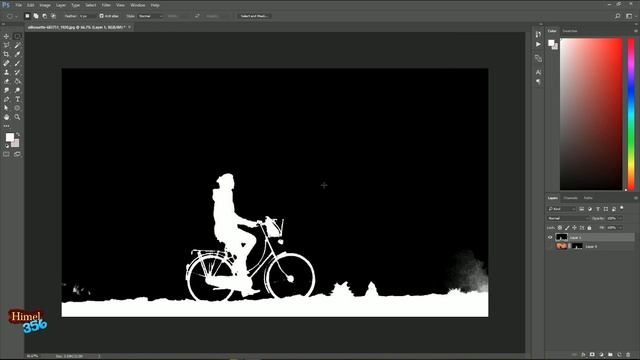Switch to the Channels tab
Screen dimensions: 640x360
pos(571,198)
